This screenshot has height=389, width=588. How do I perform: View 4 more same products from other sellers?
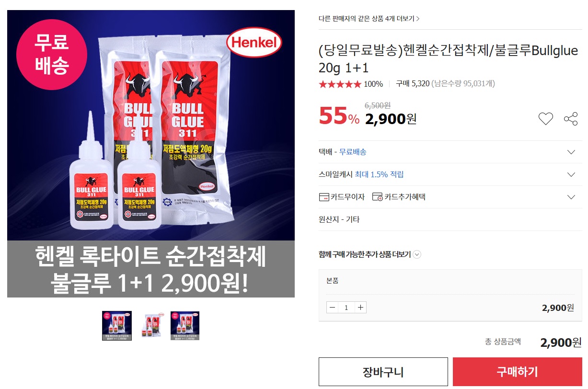[x=369, y=19]
